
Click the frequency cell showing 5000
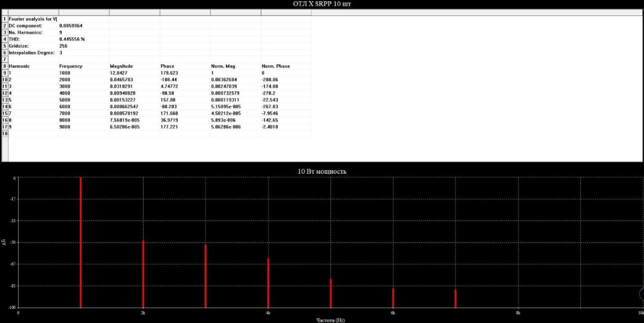(66, 100)
